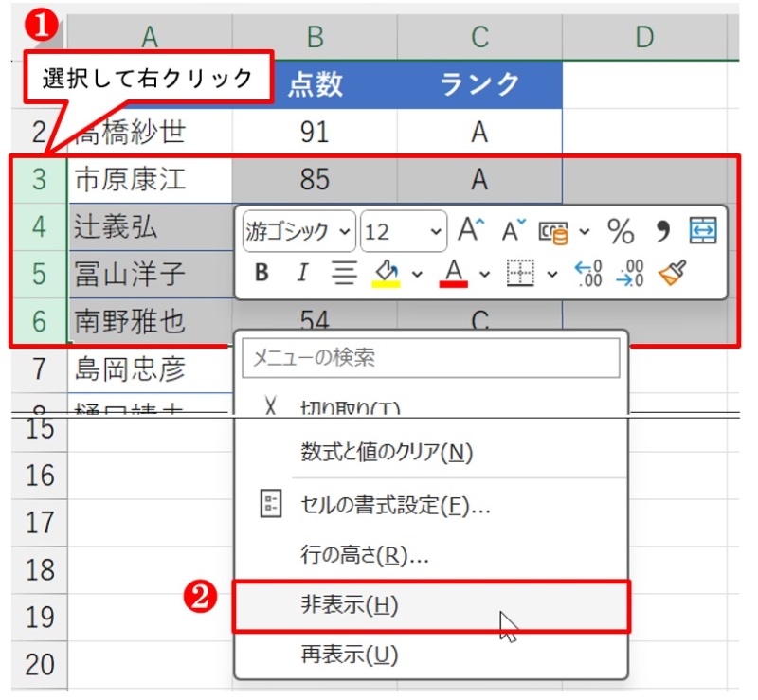Select the red font color swatch
The image size is (758, 700).
(x=454, y=273)
